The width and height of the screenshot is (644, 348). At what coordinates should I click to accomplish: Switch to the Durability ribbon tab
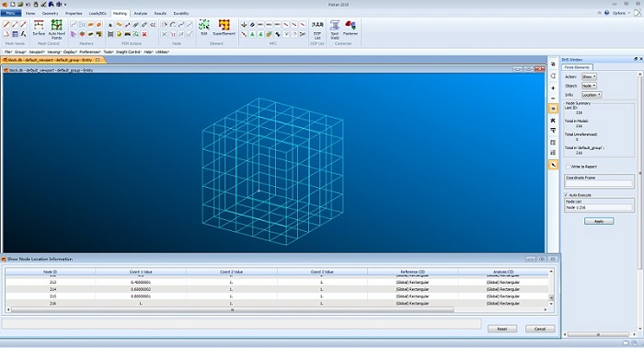[181, 13]
